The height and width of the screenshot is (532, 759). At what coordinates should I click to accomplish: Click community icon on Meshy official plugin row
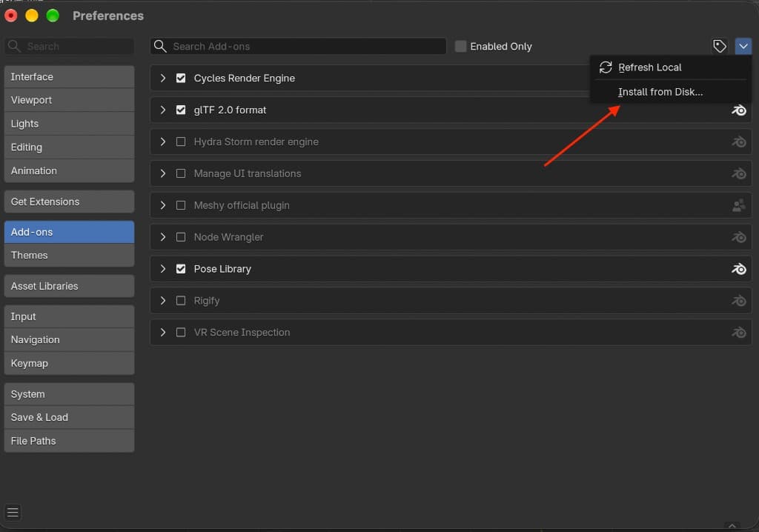pos(739,206)
